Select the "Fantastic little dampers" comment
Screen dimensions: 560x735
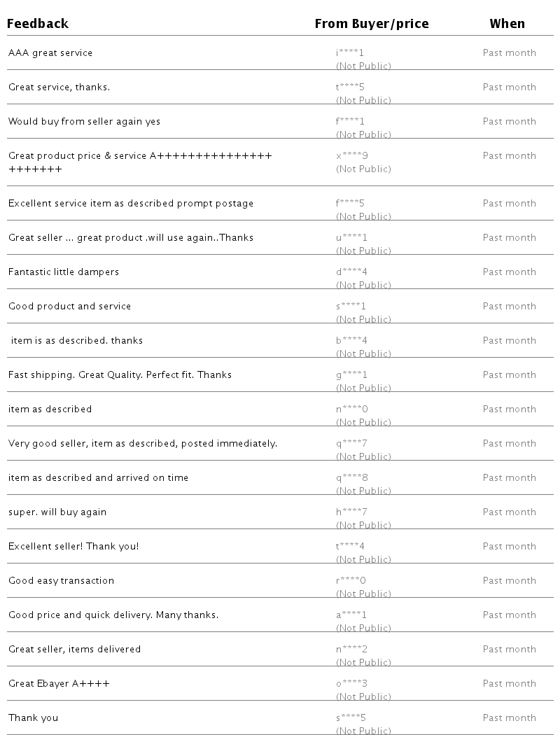64,272
